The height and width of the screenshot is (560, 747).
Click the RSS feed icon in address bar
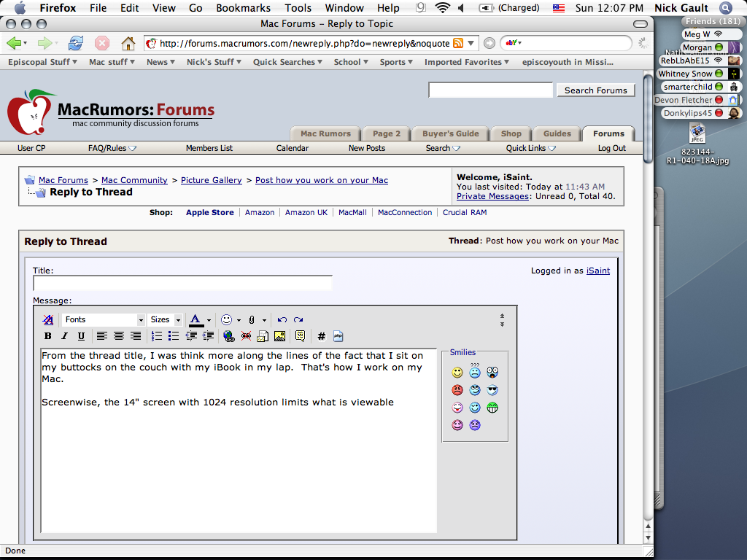(x=458, y=43)
